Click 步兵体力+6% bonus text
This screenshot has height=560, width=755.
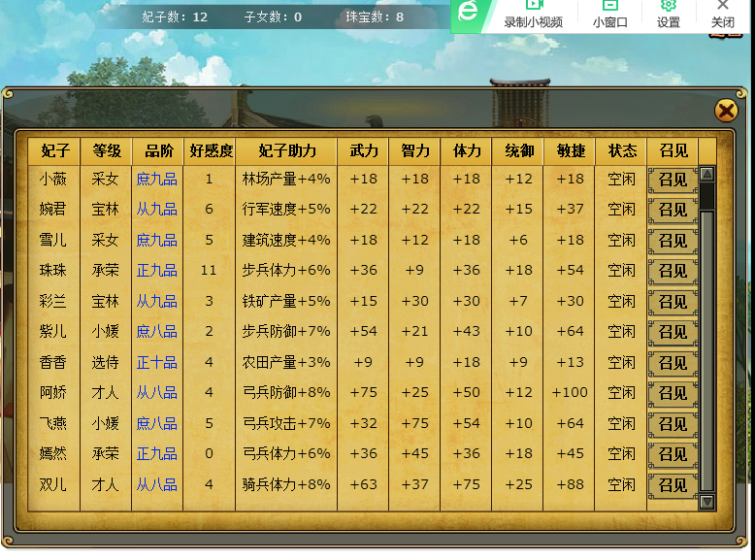pyautogui.click(x=286, y=271)
